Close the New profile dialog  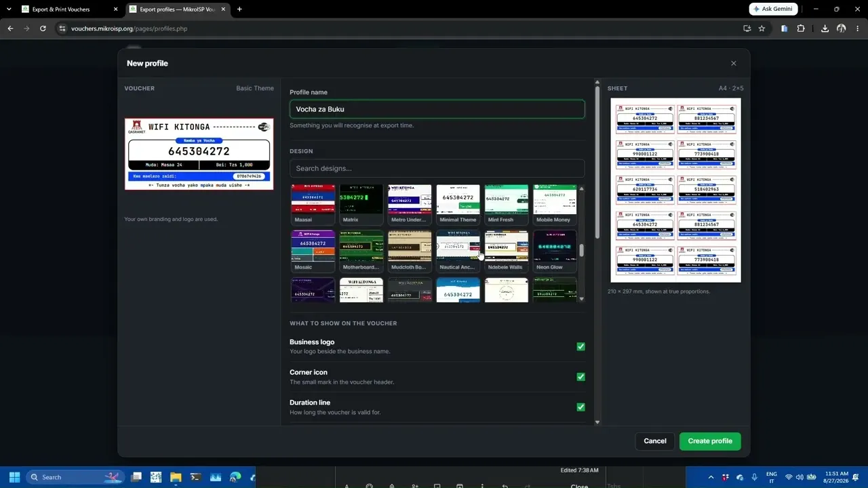point(733,63)
